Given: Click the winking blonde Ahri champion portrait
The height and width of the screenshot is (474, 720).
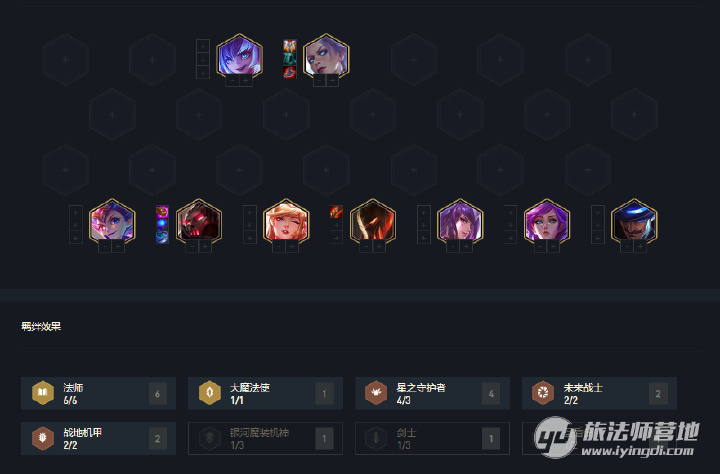Looking at the screenshot, I should pyautogui.click(x=286, y=220).
